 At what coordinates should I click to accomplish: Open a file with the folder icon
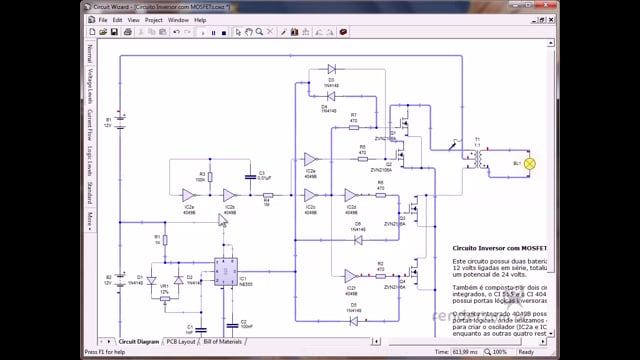[103, 32]
